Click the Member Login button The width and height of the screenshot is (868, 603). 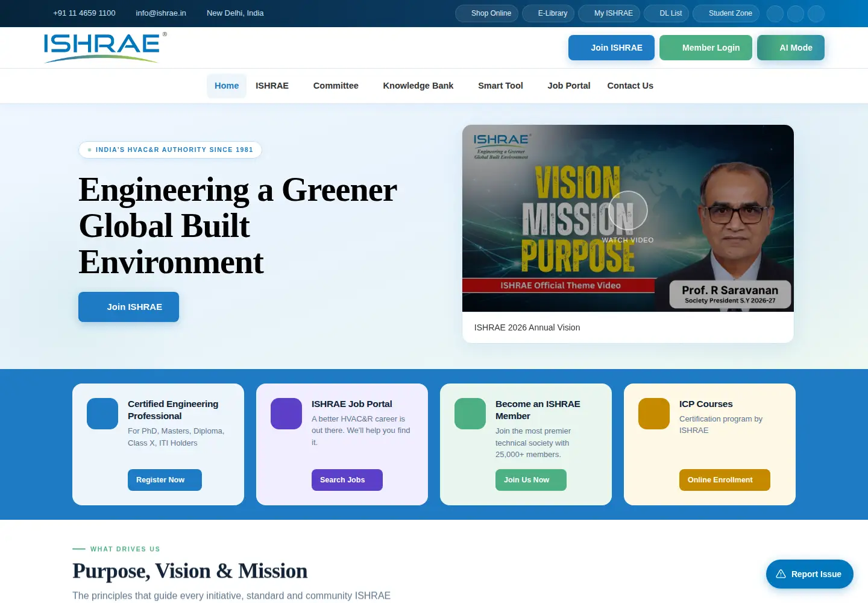706,48
